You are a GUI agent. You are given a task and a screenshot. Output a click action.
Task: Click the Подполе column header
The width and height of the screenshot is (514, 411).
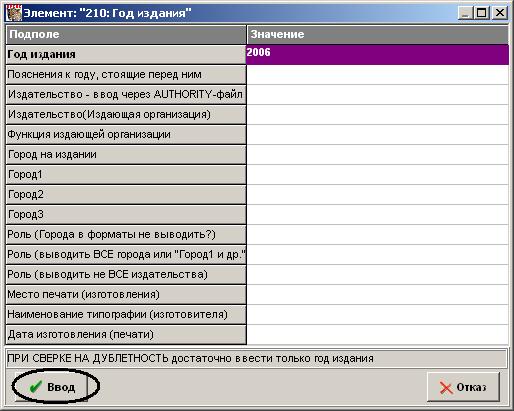pos(126,35)
